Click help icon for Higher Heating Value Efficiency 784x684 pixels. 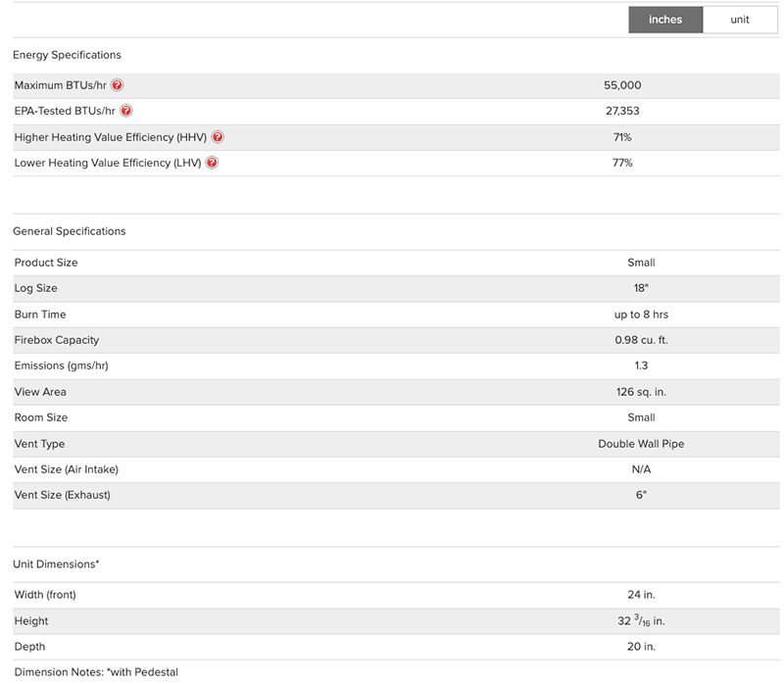[x=218, y=137]
